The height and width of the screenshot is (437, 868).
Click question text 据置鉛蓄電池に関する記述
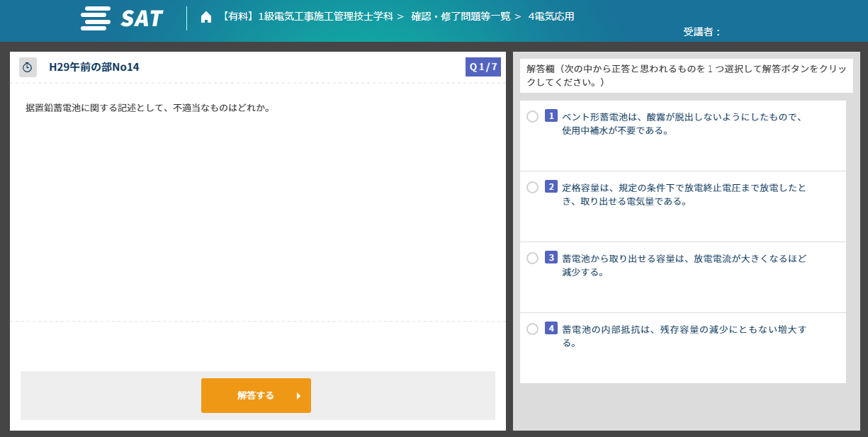(x=149, y=108)
